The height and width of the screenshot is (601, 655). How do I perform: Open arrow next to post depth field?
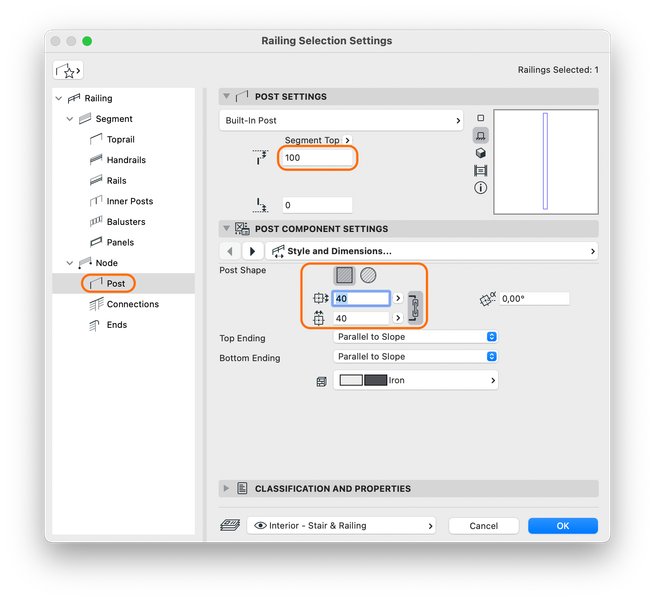pos(398,318)
